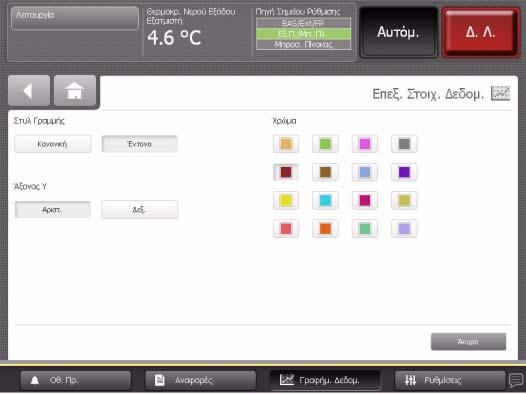This screenshot has height=394, width=526.
Task: Select Κανονική line style
Action: click(x=53, y=144)
